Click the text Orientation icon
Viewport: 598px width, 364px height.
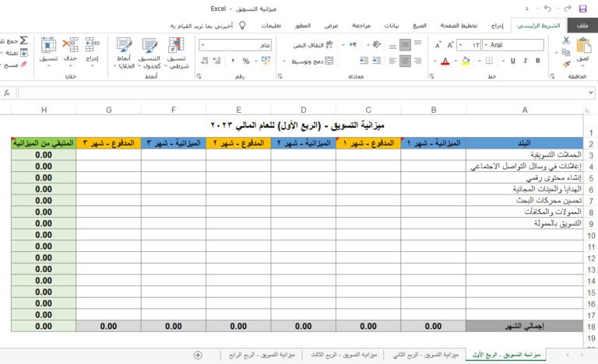(377, 44)
